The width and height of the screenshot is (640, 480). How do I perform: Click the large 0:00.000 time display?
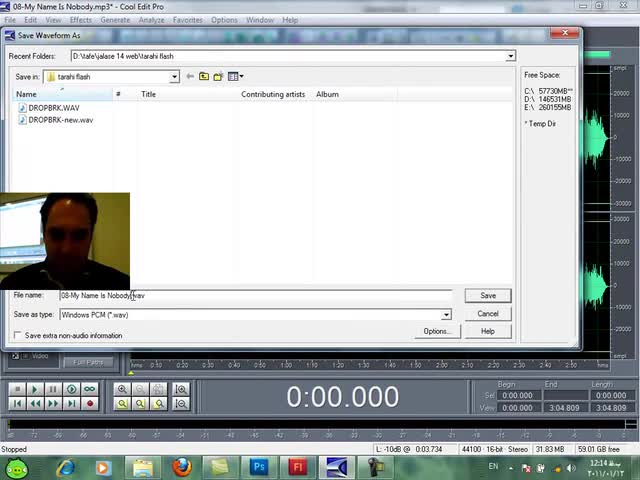[x=342, y=397]
